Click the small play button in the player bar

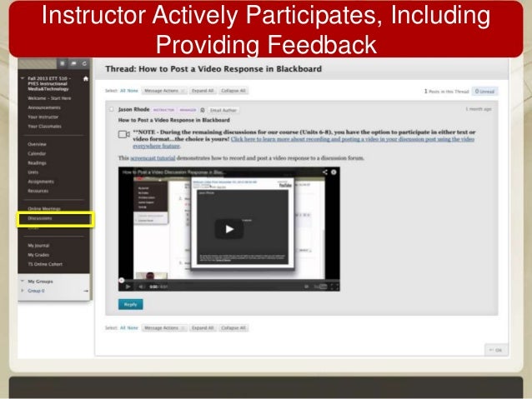(128, 287)
